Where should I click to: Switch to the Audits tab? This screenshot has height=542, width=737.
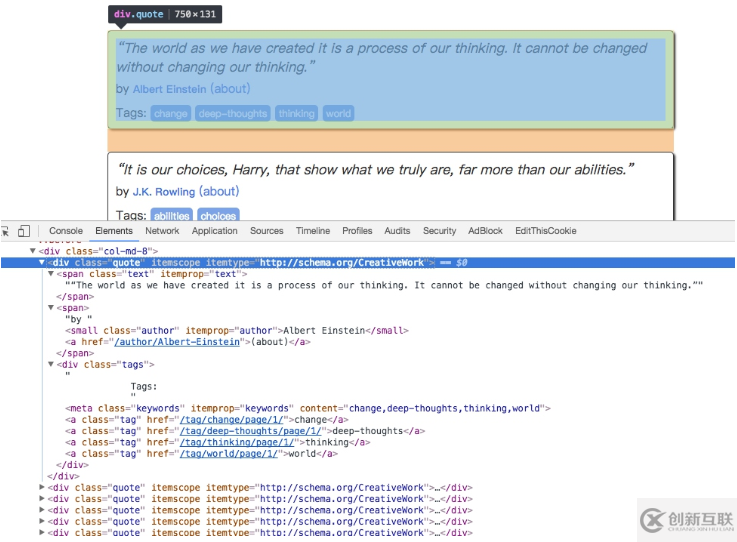coord(397,231)
